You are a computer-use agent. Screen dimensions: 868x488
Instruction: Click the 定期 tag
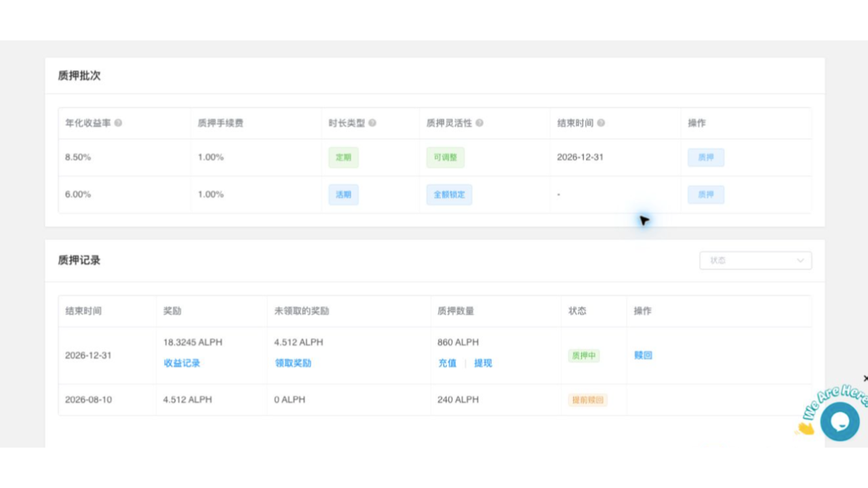pos(343,157)
